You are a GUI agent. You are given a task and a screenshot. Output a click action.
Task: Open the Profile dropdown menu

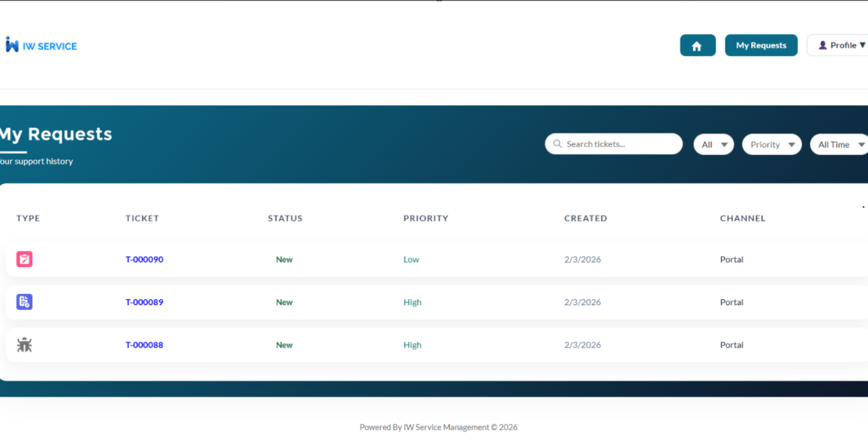click(x=837, y=45)
